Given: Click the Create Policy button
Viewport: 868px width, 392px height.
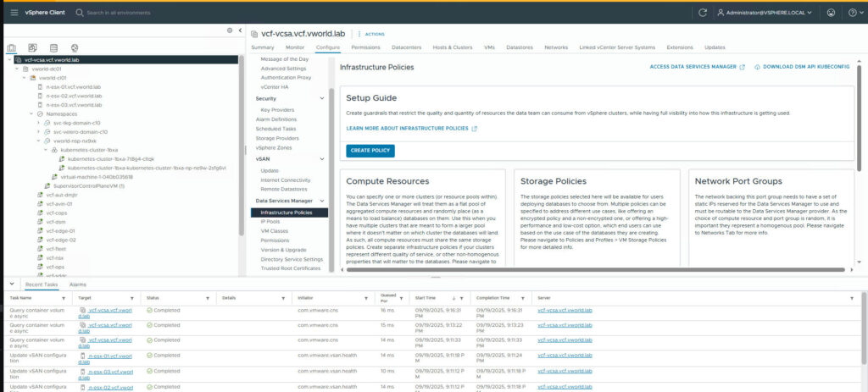Looking at the screenshot, I should [370, 151].
